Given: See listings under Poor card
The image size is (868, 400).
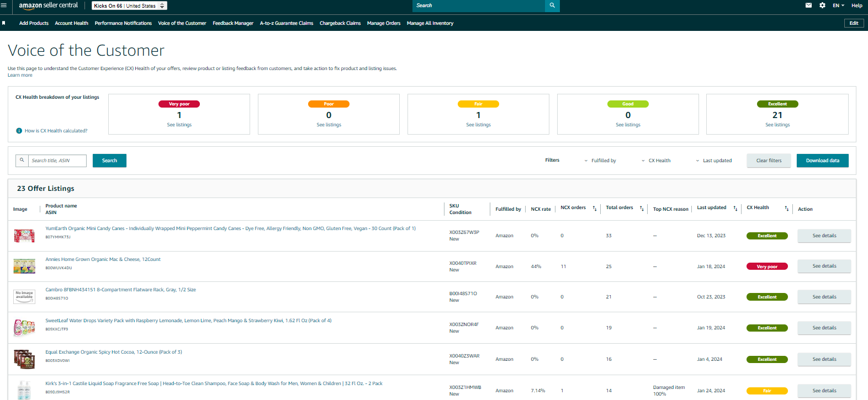Looking at the screenshot, I should (329, 125).
